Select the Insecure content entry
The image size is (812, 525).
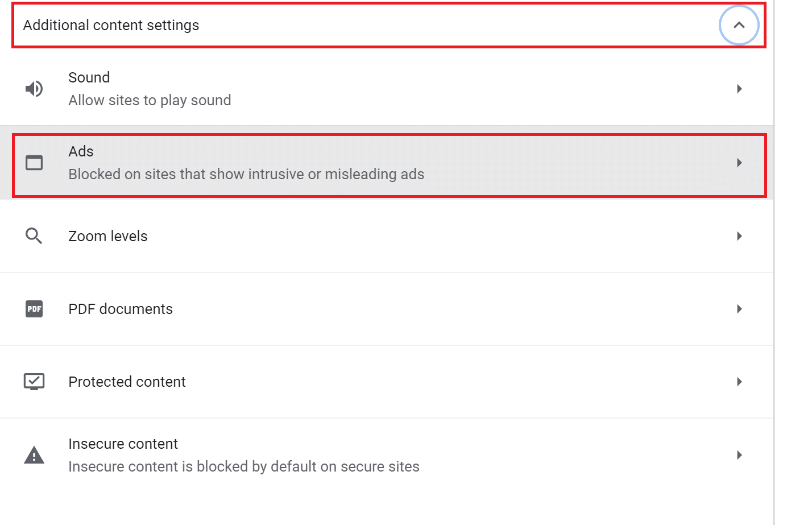pyautogui.click(x=243, y=455)
